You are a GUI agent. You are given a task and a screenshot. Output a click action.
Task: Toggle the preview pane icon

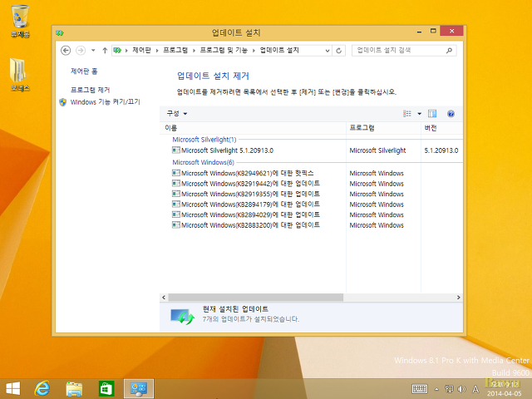432,114
